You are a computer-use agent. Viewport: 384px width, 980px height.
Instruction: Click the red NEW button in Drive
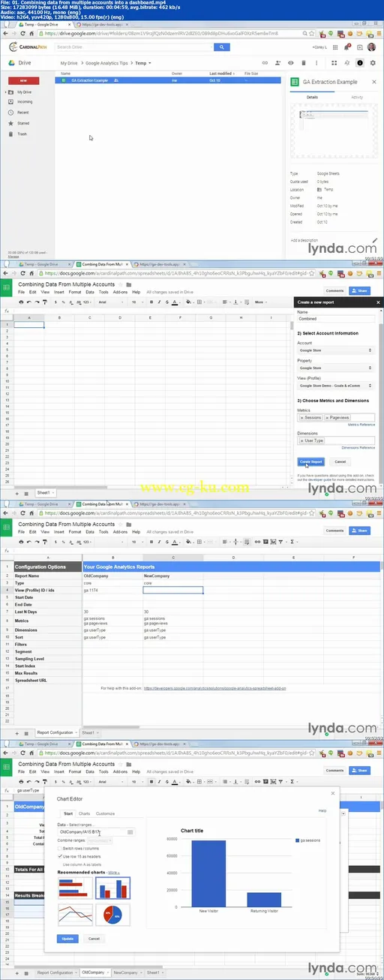pos(23,80)
